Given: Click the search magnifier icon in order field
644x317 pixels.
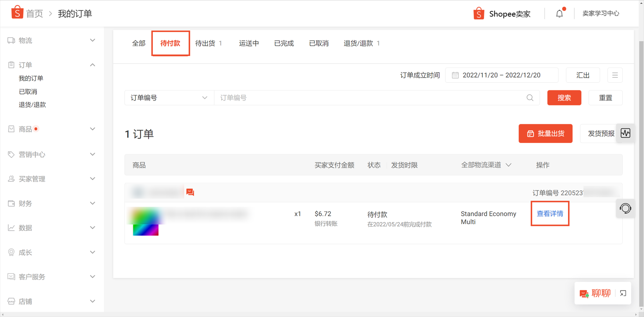Looking at the screenshot, I should point(530,98).
